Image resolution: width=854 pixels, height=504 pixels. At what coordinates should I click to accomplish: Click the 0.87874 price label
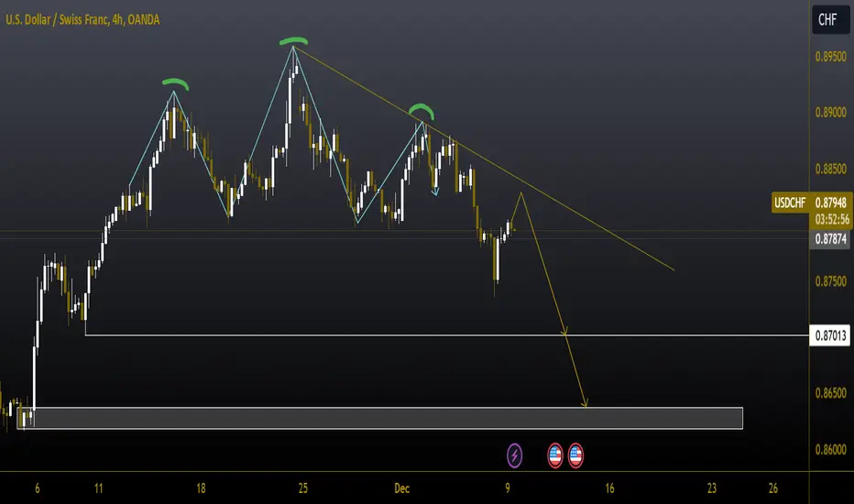tap(830, 238)
